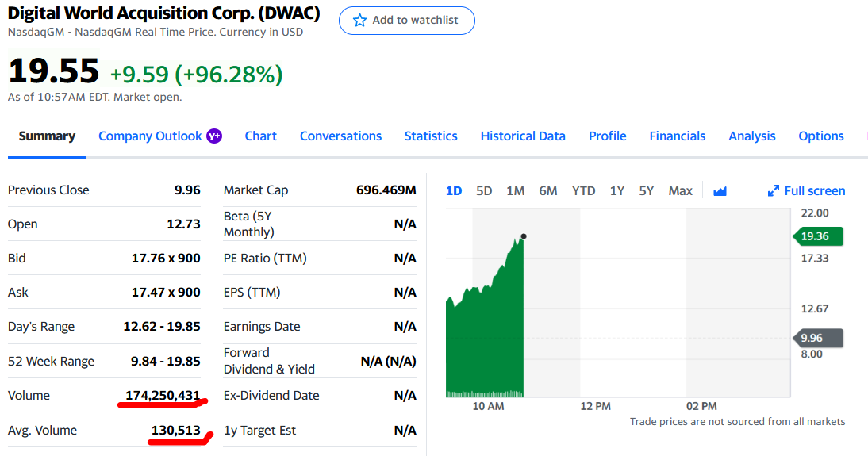Click the Volume value 174,250,431
868x456 pixels.
pyautogui.click(x=163, y=396)
